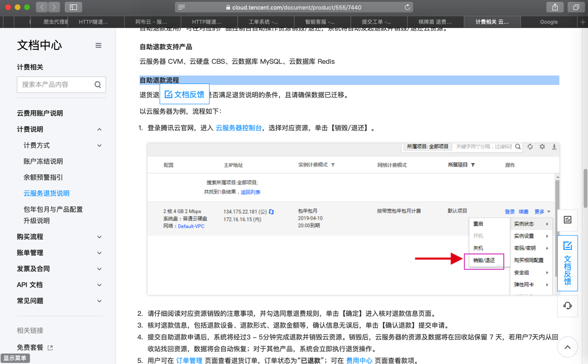This screenshot has width=588, height=364.
Task: Click the console screenshot image
Action: [353, 219]
